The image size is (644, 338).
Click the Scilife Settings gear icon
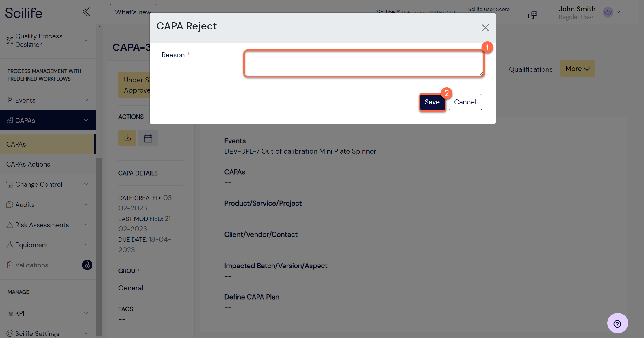(x=10, y=333)
